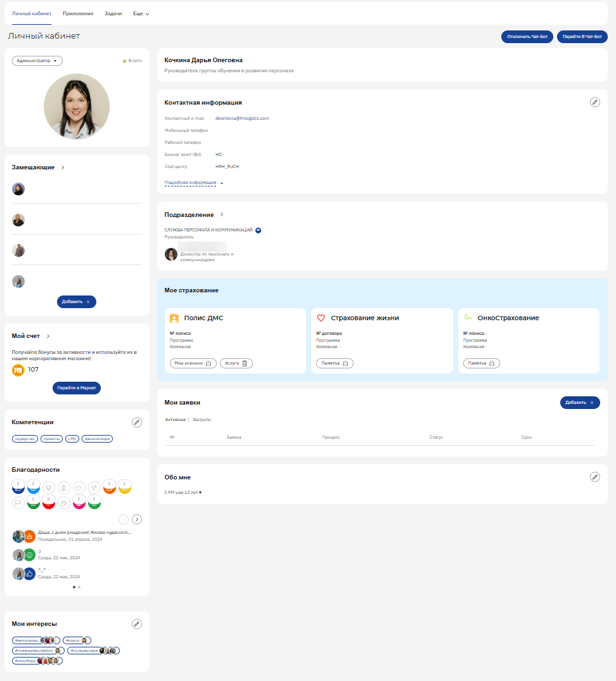Edit the Мои интересы section

pos(136,624)
